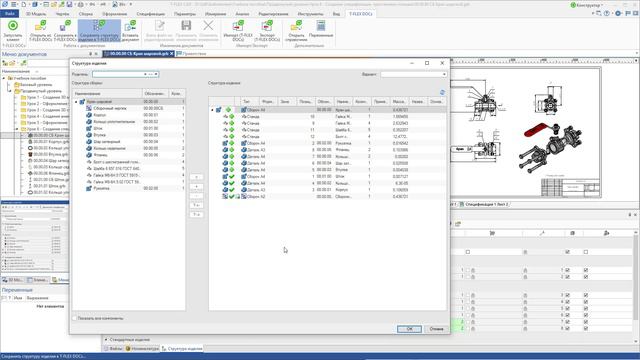Click Отмена button in dialog
This screenshot has width=640, height=360.
point(436,329)
